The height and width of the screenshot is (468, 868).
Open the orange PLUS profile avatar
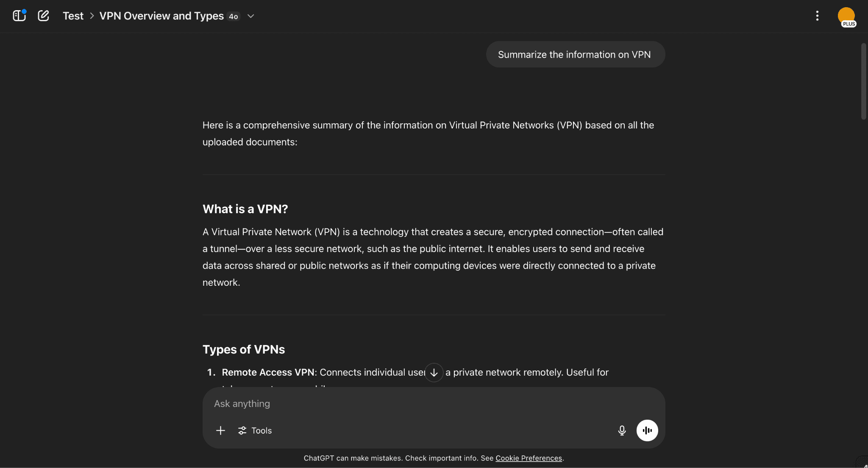coord(846,17)
